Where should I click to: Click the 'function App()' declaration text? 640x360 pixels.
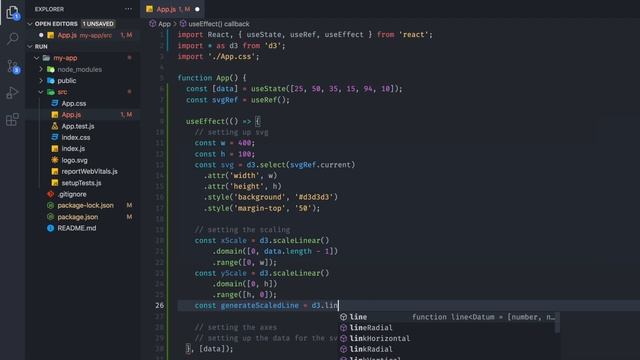pos(207,78)
